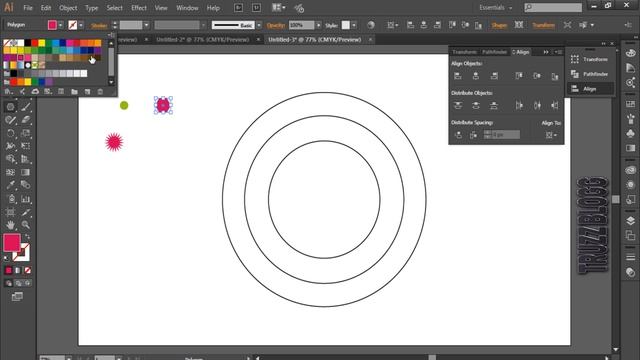Select the Zoom tool
This screenshot has height=360, width=640.
(x=26, y=225)
